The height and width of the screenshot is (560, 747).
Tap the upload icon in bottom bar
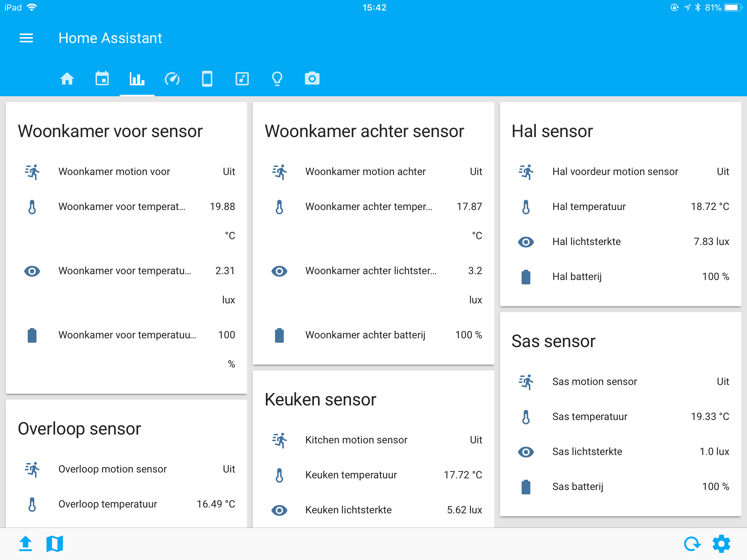26,544
